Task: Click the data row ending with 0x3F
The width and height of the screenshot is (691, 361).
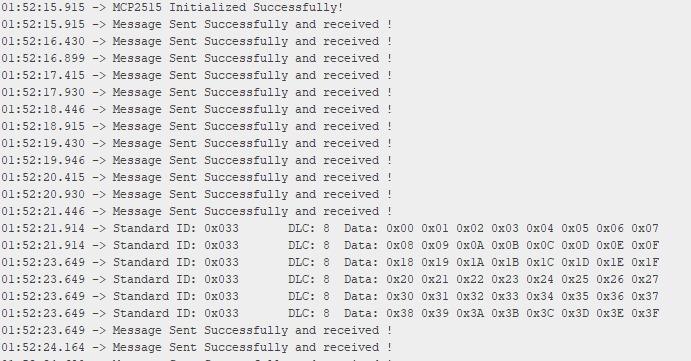Action: 331,313
